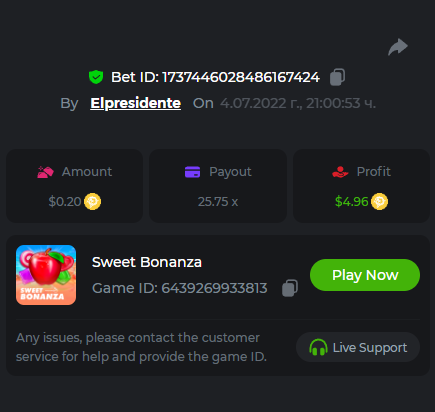Open Live Support chat
435x412 pixels.
point(358,347)
